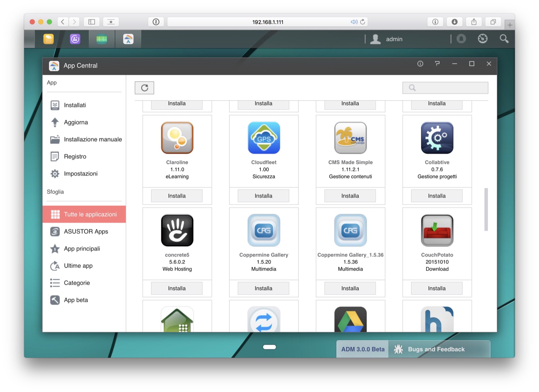Image resolution: width=539 pixels, height=392 pixels.
Task: Install CouchPotato
Action: coord(437,288)
